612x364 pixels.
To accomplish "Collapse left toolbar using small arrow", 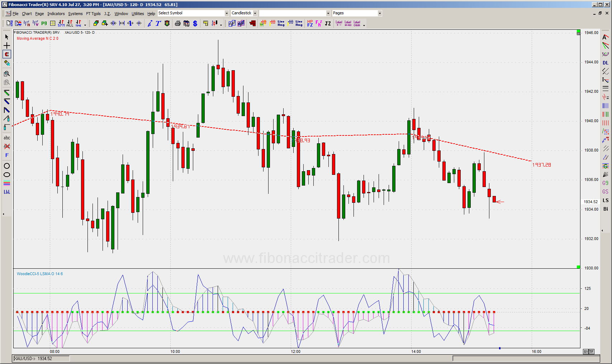I will coord(3,214).
